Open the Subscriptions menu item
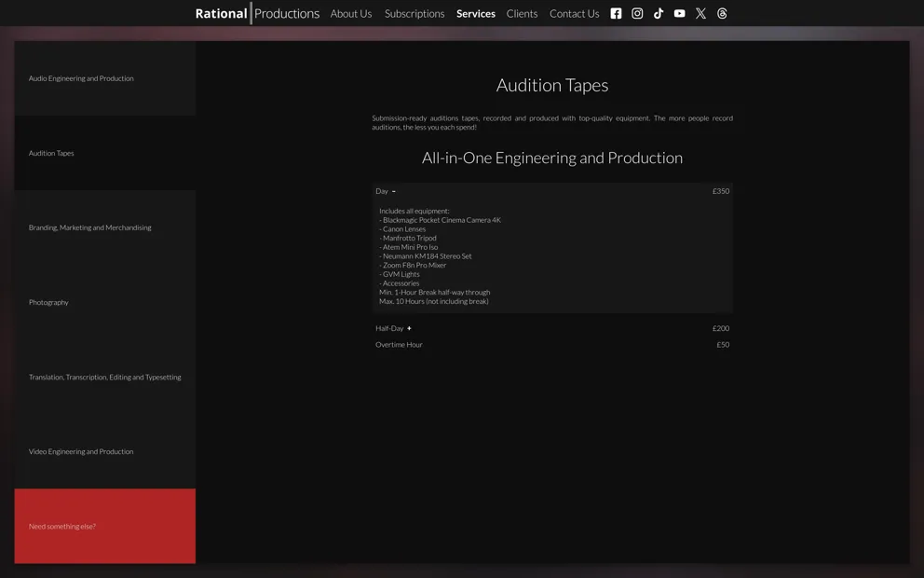Image resolution: width=924 pixels, height=578 pixels. click(x=414, y=14)
